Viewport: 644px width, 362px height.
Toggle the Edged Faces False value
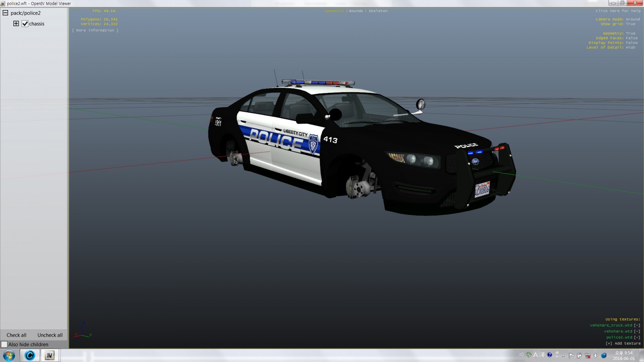pos(631,38)
